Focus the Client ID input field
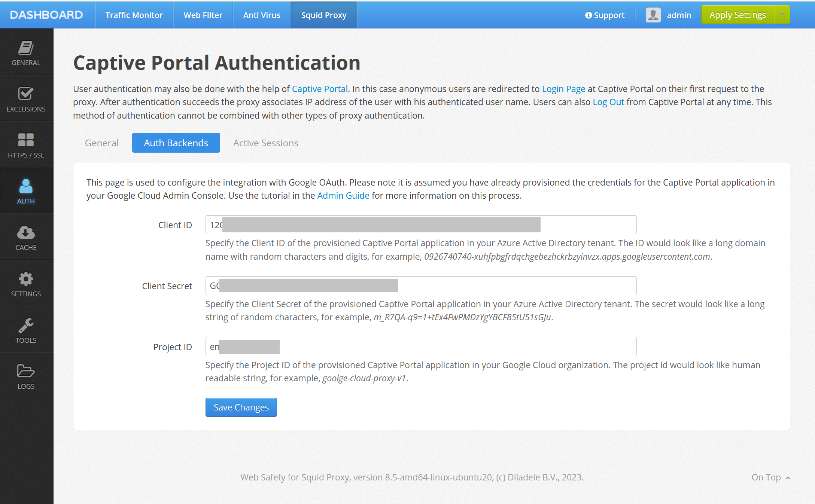The width and height of the screenshot is (815, 504). (421, 225)
